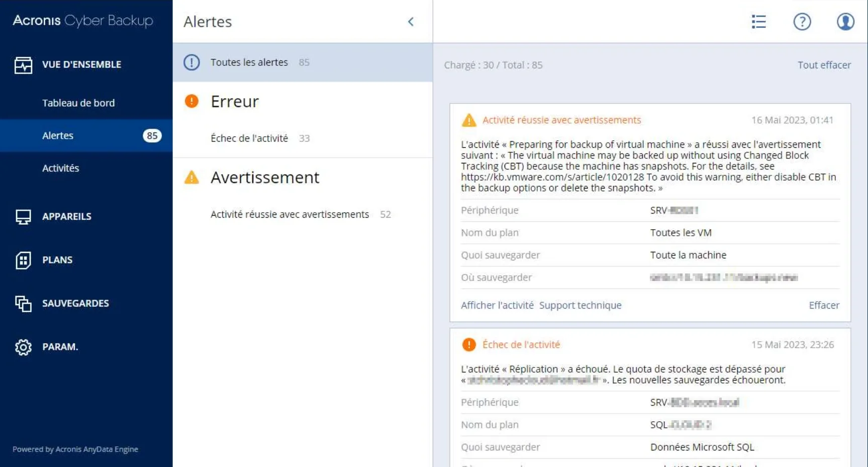Open the user account icon

click(x=845, y=22)
